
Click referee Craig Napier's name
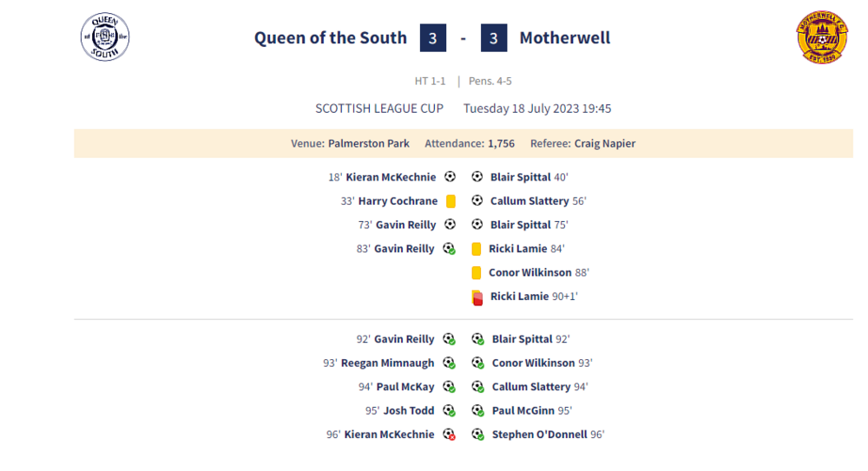(605, 144)
